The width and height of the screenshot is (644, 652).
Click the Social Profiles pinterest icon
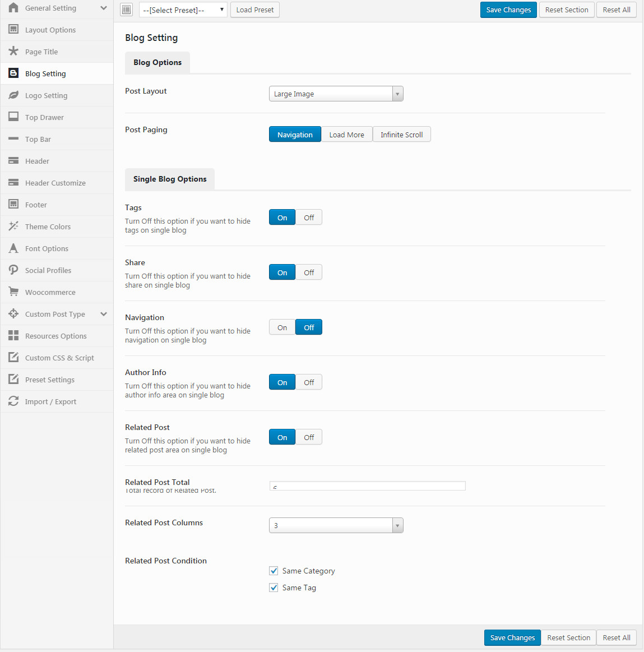tap(13, 270)
